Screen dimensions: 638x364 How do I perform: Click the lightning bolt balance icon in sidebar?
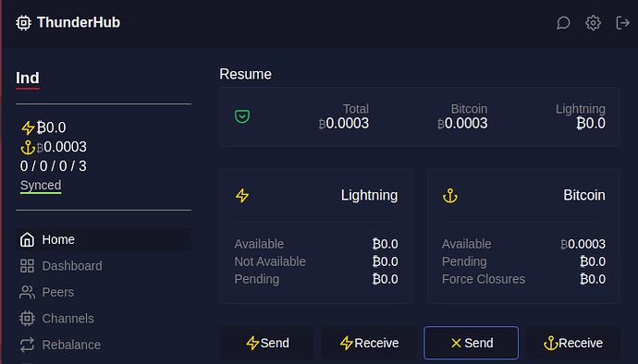28,127
